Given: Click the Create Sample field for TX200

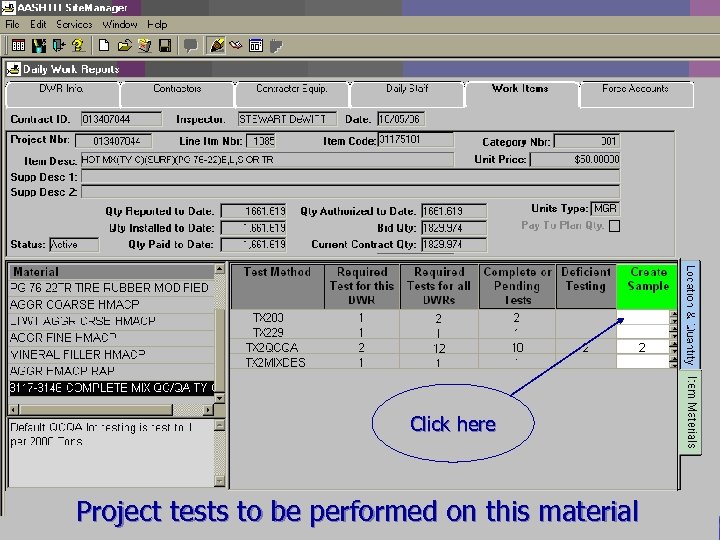Looking at the screenshot, I should tap(642, 317).
